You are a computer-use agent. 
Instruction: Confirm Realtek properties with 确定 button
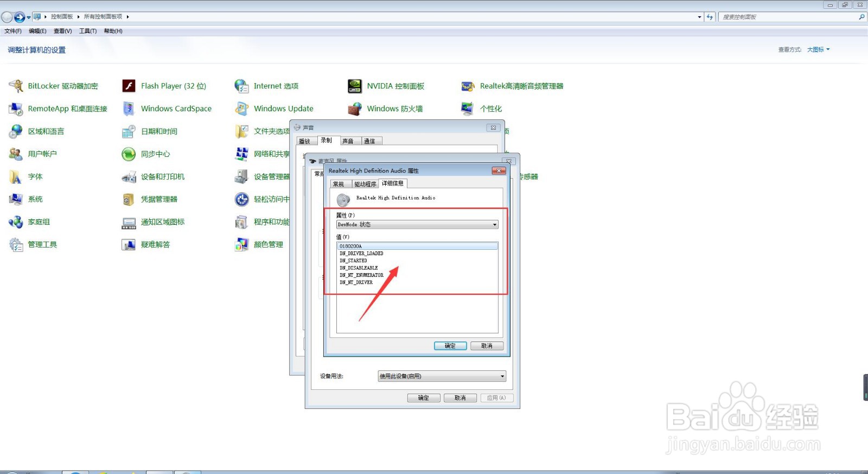(x=450, y=346)
